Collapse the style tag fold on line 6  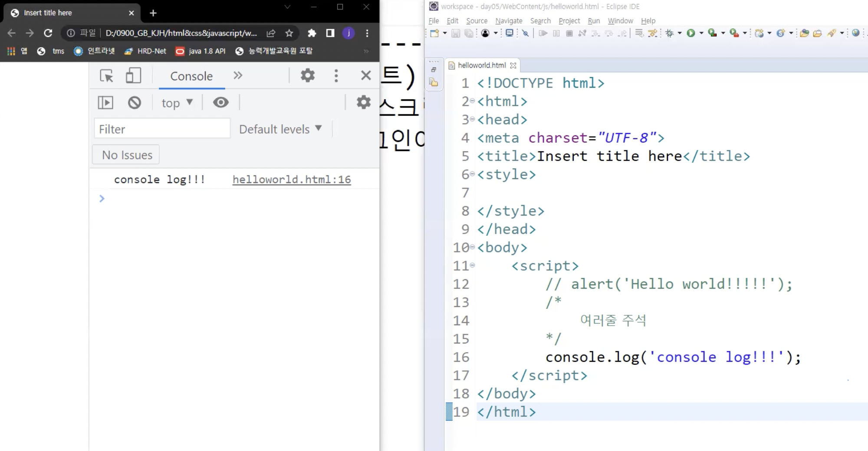[472, 174]
